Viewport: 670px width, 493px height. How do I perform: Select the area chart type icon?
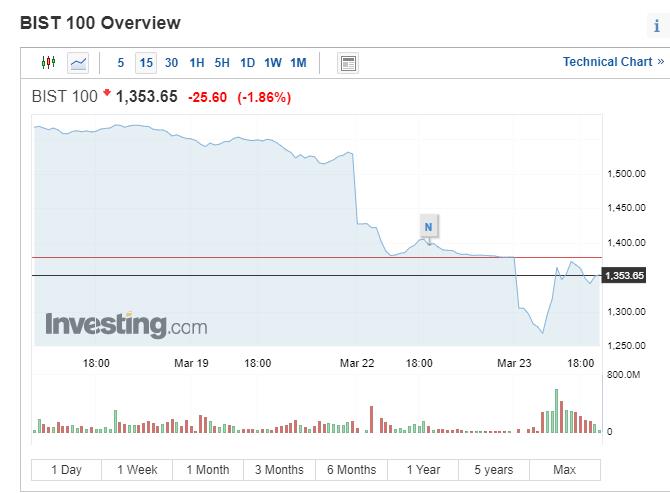point(78,63)
